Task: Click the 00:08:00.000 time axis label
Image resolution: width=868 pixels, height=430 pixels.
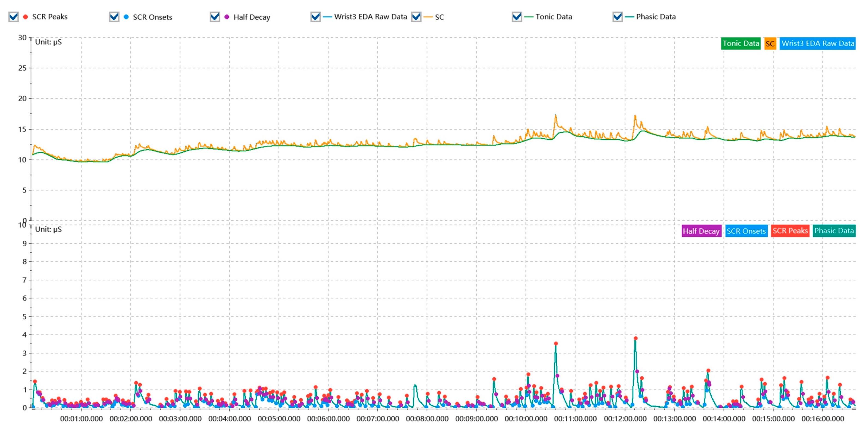Action: [427, 419]
